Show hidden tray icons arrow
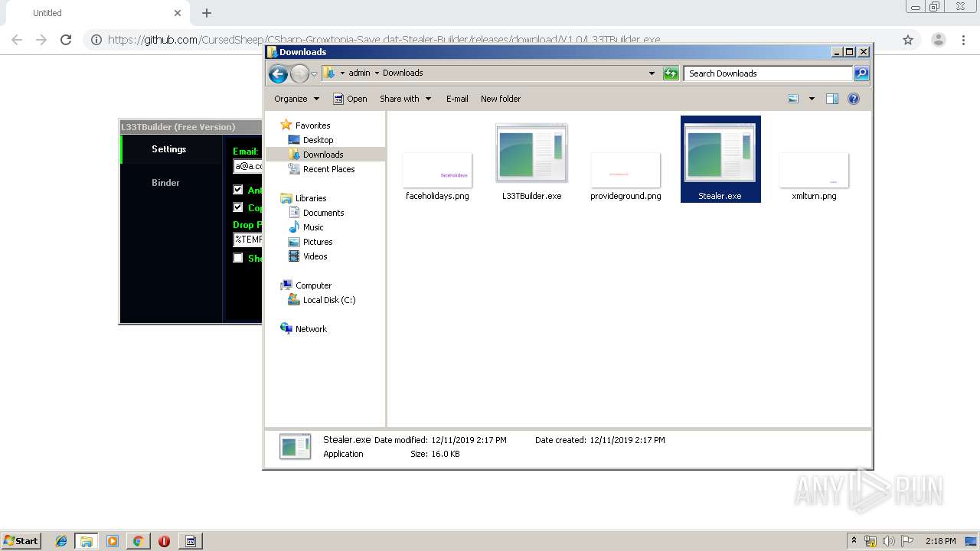This screenshot has width=980, height=551. pyautogui.click(x=854, y=540)
